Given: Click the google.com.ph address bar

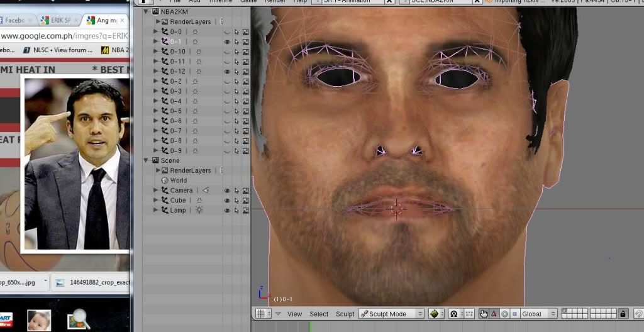Looking at the screenshot, I should pos(65,36).
